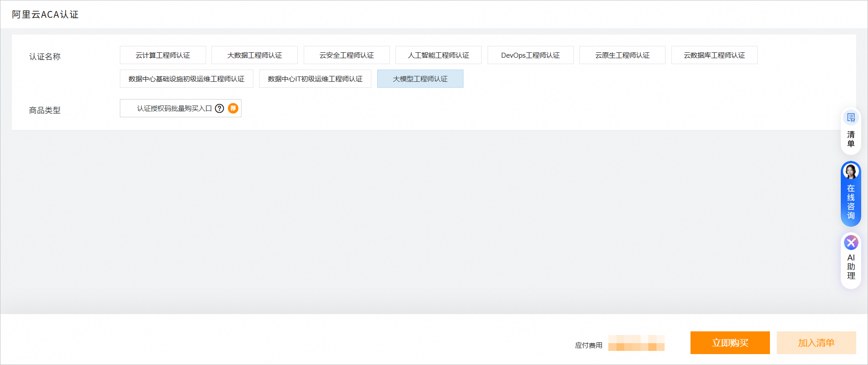The width and height of the screenshot is (868, 365).
Task: Select 认证授权码批量购买入口 product type
Action: click(181, 108)
